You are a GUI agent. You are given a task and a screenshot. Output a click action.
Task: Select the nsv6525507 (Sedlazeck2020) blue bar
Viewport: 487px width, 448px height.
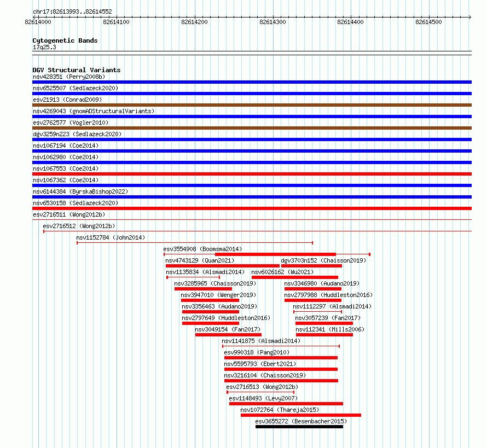[x=252, y=94]
